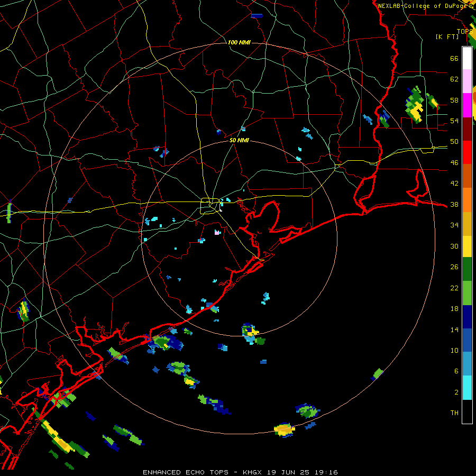Select the maroon band in the legend

(x=467, y=129)
